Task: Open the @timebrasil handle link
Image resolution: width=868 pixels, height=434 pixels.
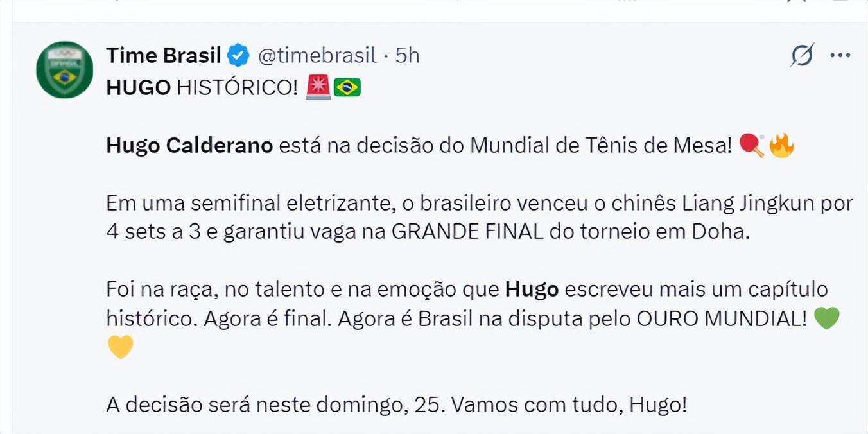Action: 317,56
